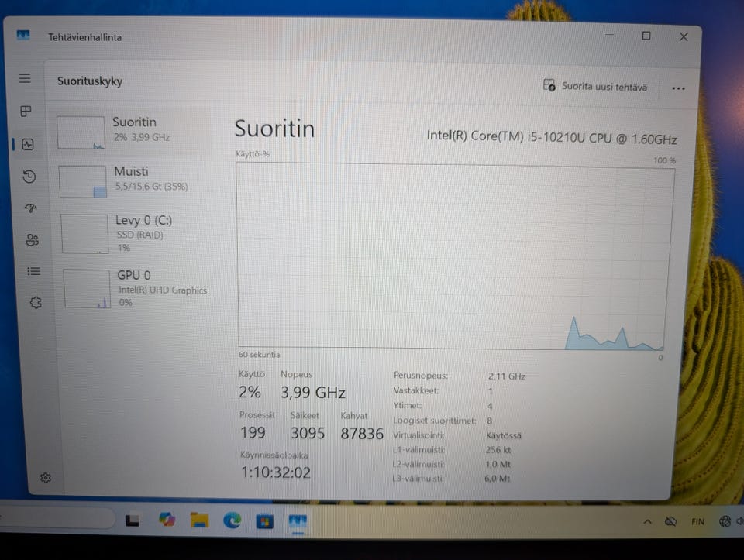Open Copilot from the taskbar
The width and height of the screenshot is (744, 560).
pos(167,520)
